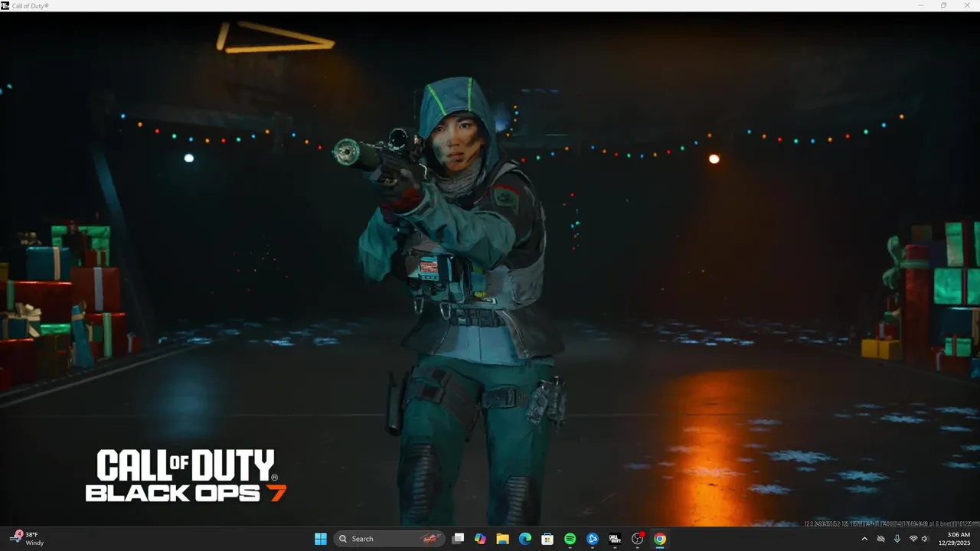Open the Battle.net launcher on the taskbar

[x=593, y=539]
